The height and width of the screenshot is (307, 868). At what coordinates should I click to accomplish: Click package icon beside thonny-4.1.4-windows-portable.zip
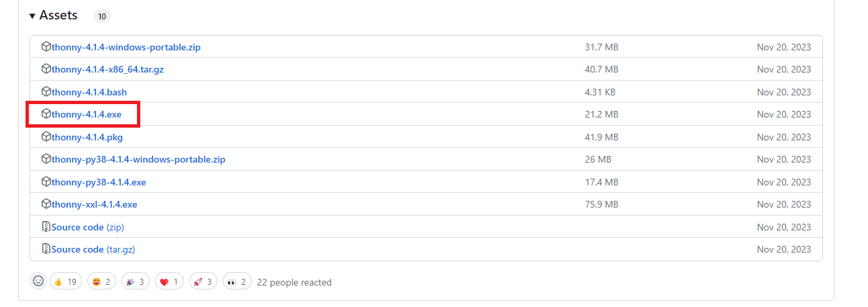(x=46, y=47)
